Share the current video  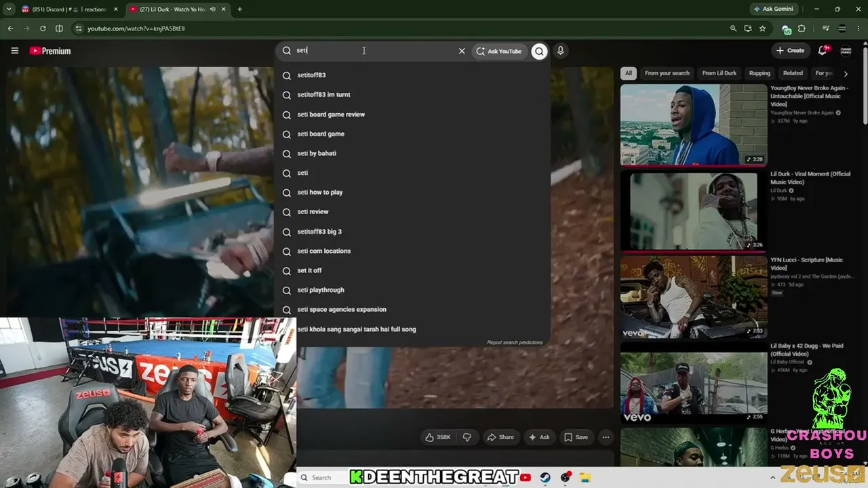click(x=500, y=437)
